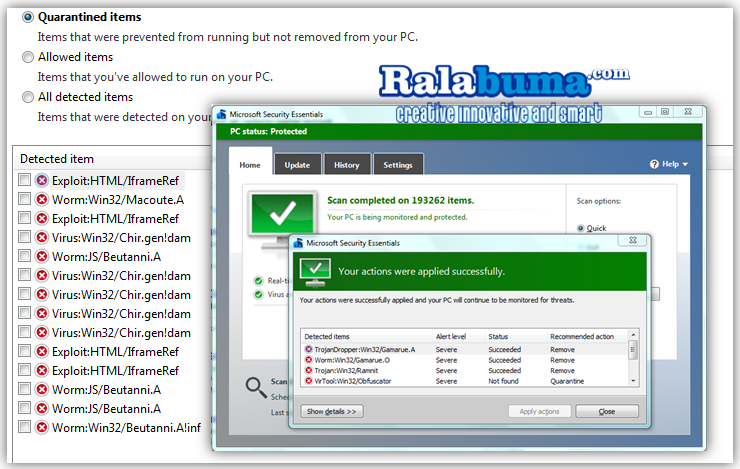Select the Worm:Win32/Macoute.A list entry
The height and width of the screenshot is (469, 740).
pyautogui.click(x=118, y=200)
